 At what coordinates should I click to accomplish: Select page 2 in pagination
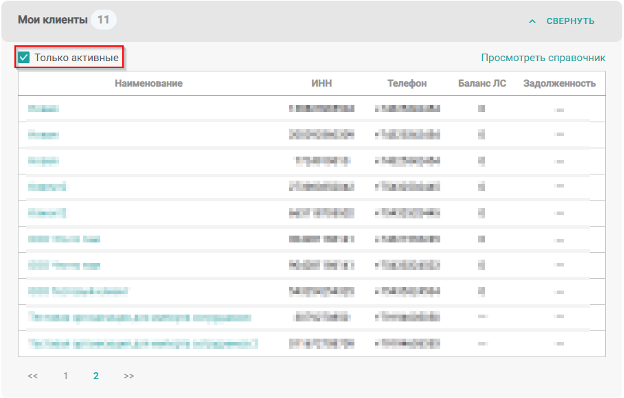[x=96, y=376]
